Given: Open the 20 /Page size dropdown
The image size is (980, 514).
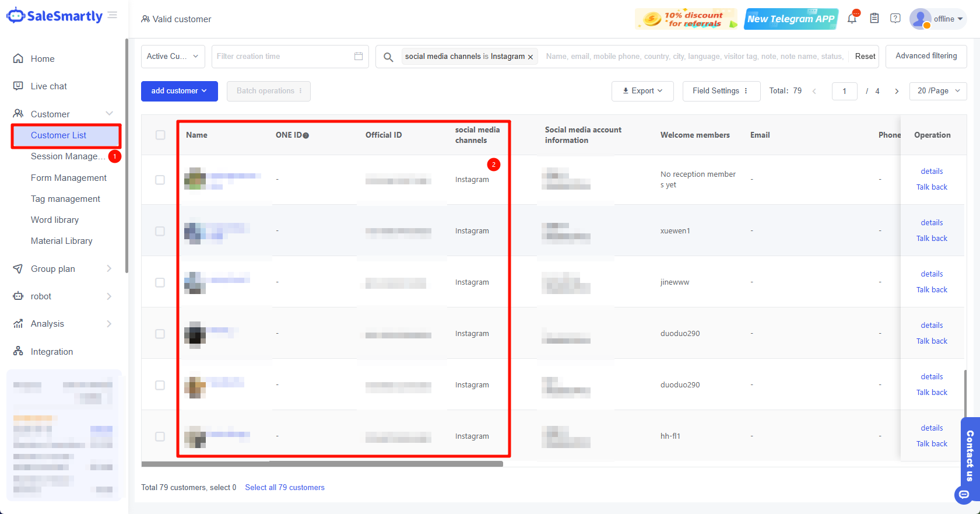Looking at the screenshot, I should click(x=937, y=91).
